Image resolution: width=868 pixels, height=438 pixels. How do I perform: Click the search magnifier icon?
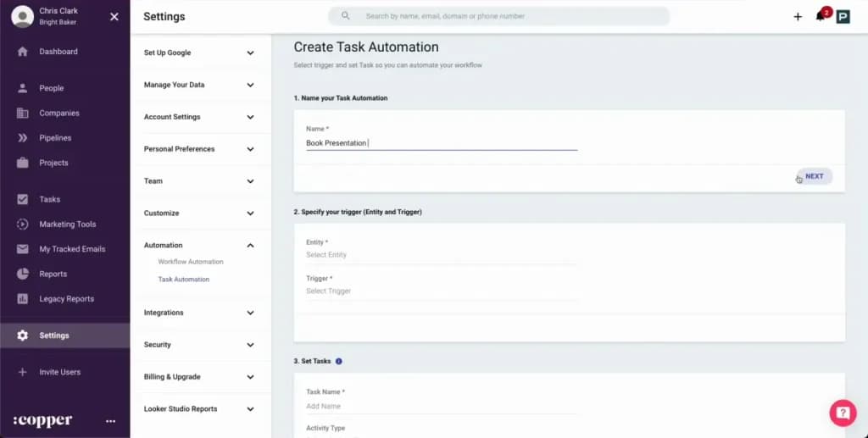click(346, 15)
